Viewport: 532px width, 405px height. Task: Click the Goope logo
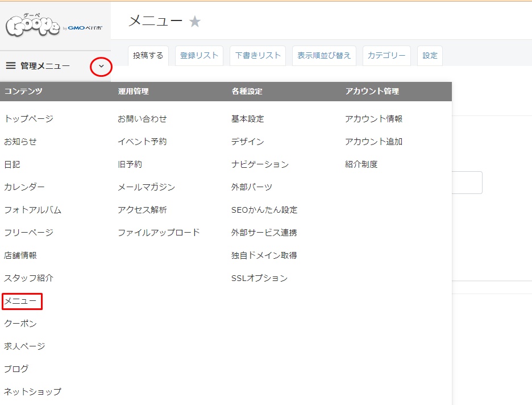(x=54, y=26)
